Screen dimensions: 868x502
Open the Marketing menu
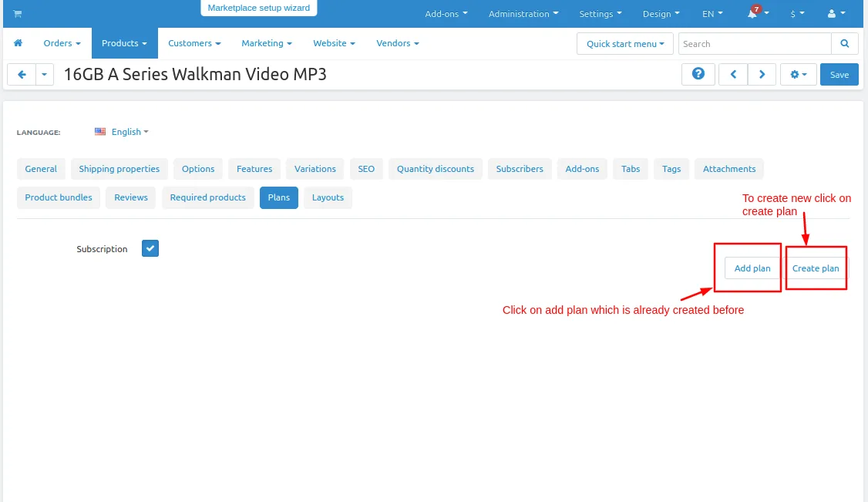(266, 43)
